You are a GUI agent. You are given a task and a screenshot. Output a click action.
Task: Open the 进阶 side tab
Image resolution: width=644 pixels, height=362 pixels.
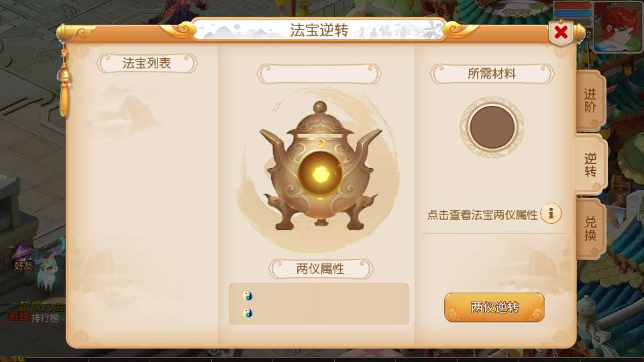(x=590, y=100)
